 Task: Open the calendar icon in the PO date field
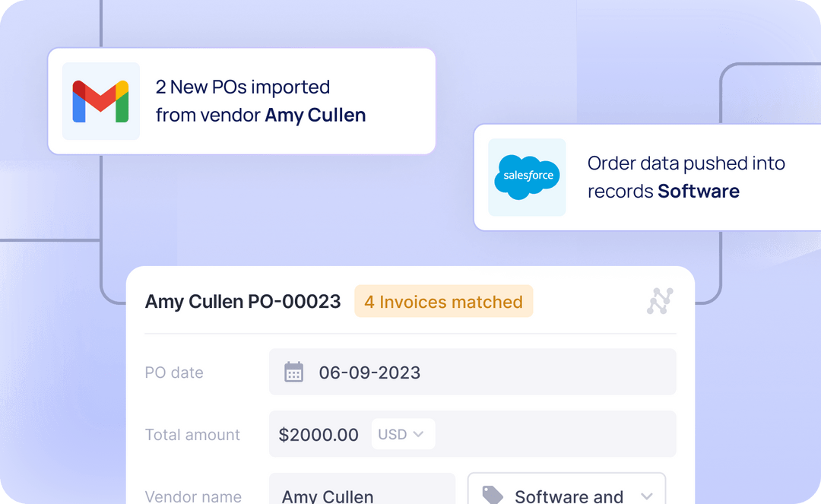click(292, 372)
